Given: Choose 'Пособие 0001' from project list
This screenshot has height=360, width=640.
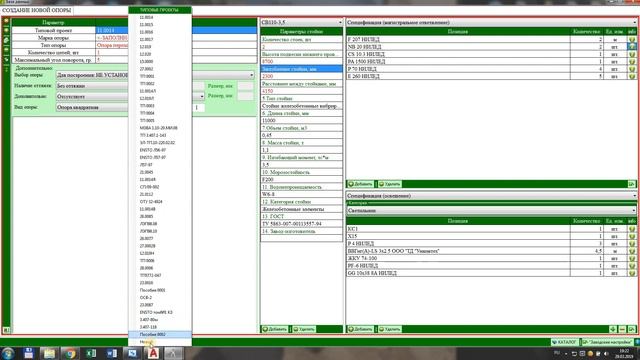Looking at the screenshot, I should click(160, 290).
